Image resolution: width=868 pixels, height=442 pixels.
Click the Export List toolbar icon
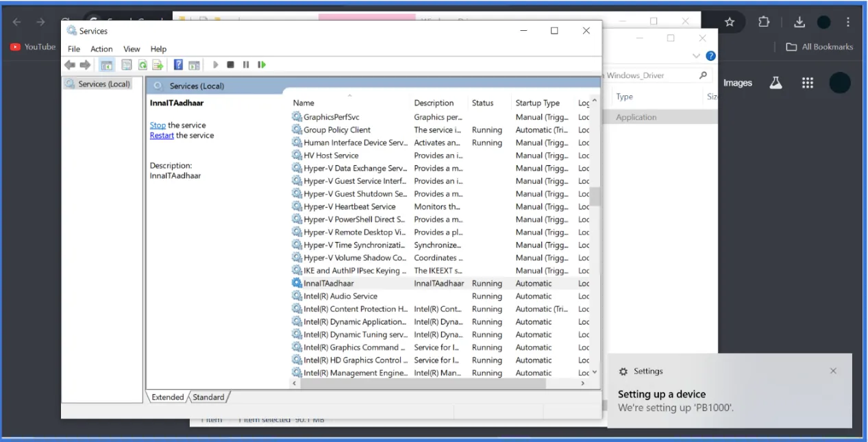158,64
